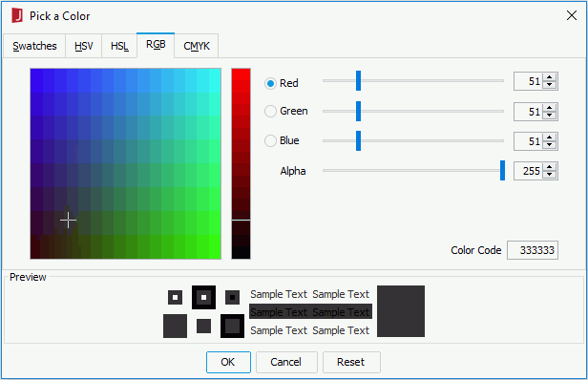Decrease Alpha value with down arrow
The height and width of the screenshot is (380, 588).
coord(550,175)
